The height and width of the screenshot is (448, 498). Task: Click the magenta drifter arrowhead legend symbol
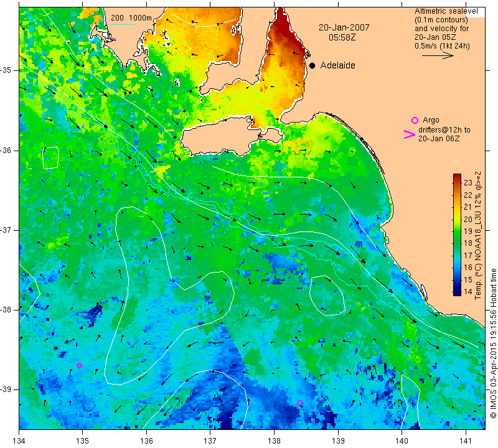point(410,134)
